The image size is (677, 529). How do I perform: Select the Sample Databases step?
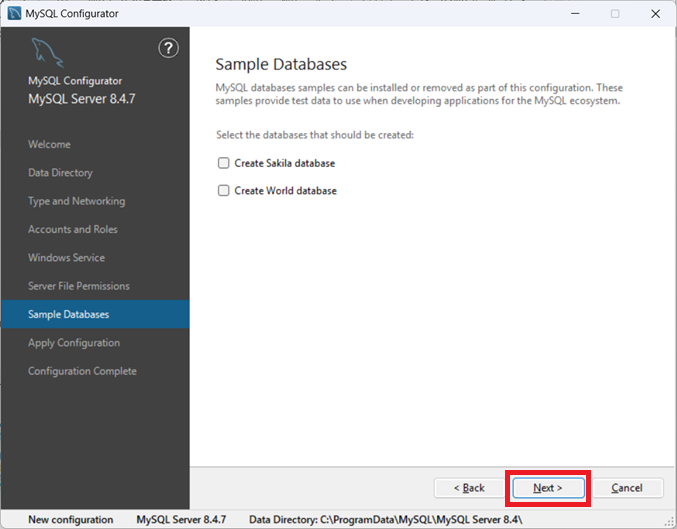(68, 314)
